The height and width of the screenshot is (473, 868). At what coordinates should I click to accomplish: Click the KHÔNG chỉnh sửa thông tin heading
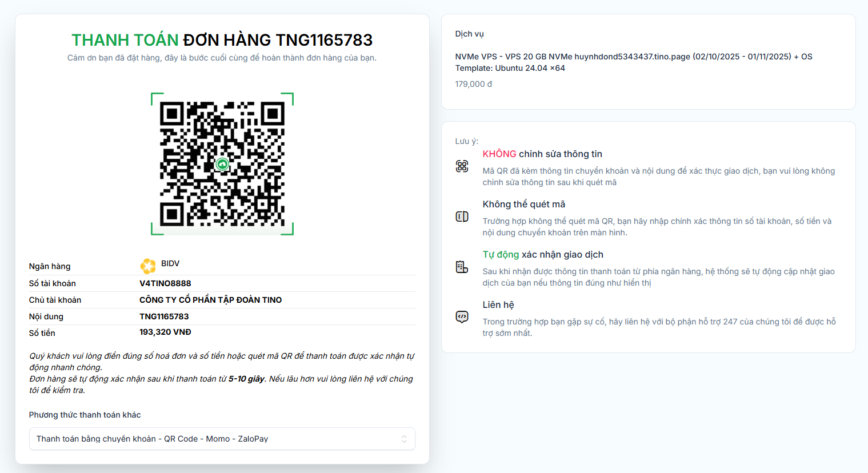pyautogui.click(x=542, y=154)
